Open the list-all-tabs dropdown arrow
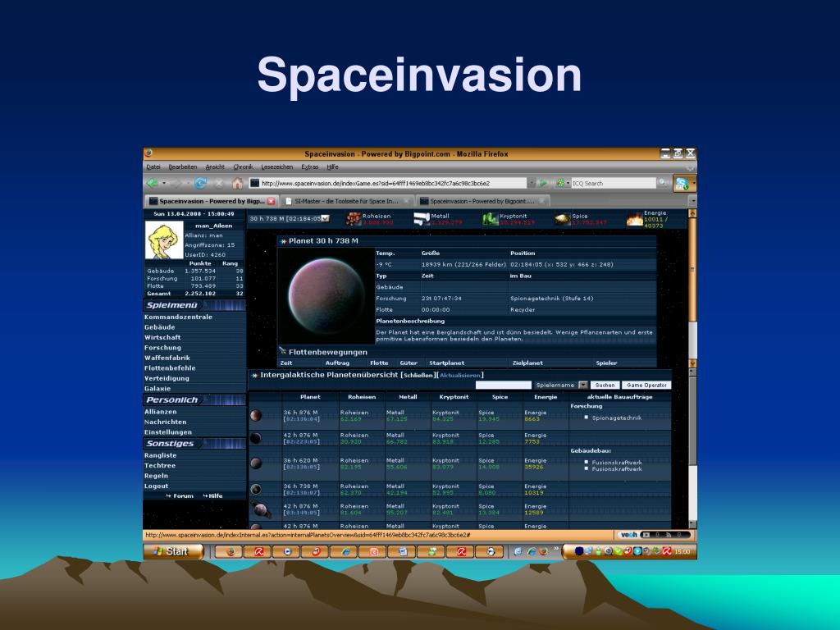The image size is (840, 630). pyautogui.click(x=692, y=202)
